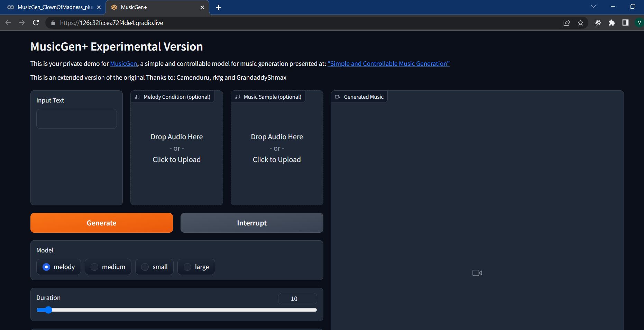Click the MusicGen+ Experimental Version heading
This screenshot has height=330, width=644.
tap(117, 46)
